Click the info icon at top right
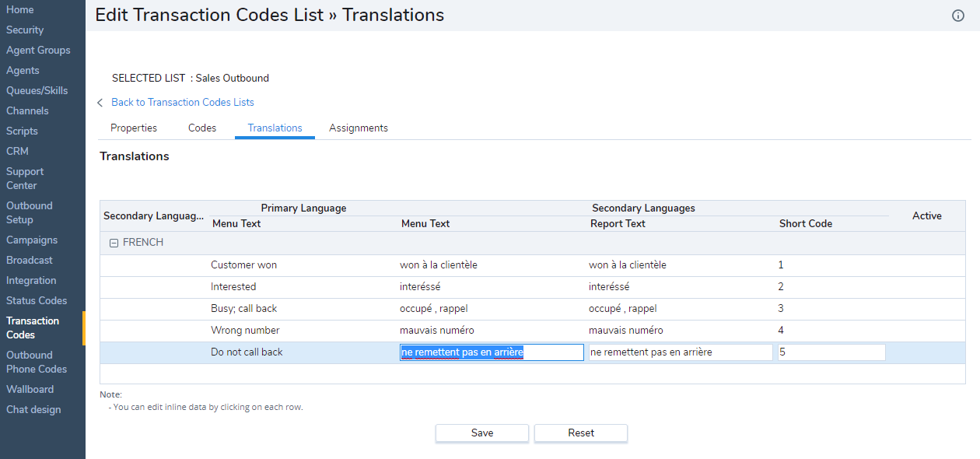This screenshot has width=980, height=459. click(x=958, y=16)
